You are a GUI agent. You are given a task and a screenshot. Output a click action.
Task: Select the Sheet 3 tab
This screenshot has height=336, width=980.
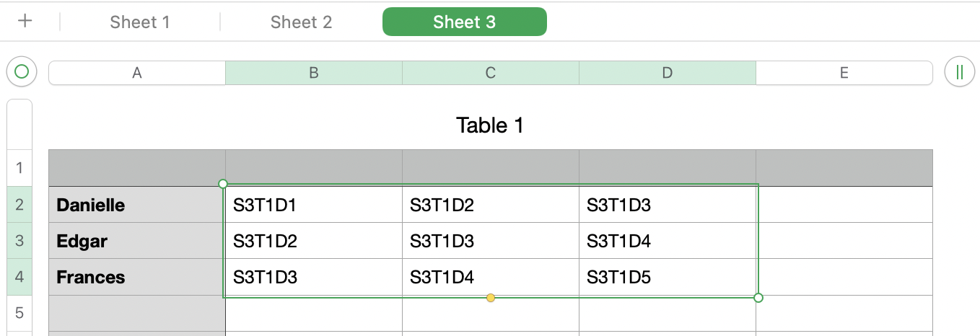click(x=464, y=22)
